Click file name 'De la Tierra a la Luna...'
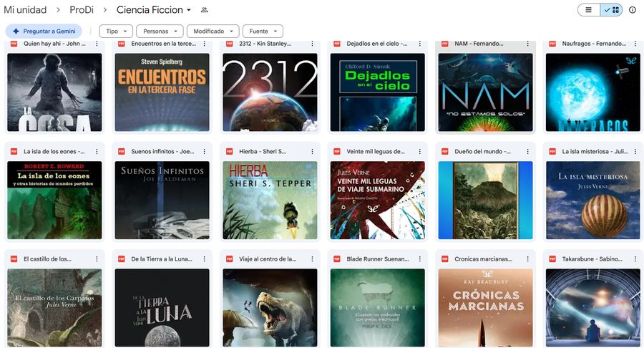This screenshot has height=348, width=644. point(162,259)
